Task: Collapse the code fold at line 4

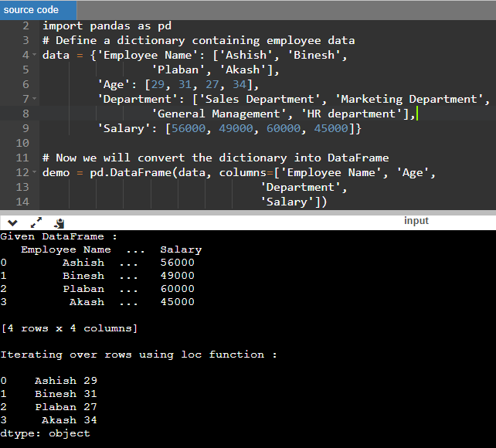Action: [34, 56]
